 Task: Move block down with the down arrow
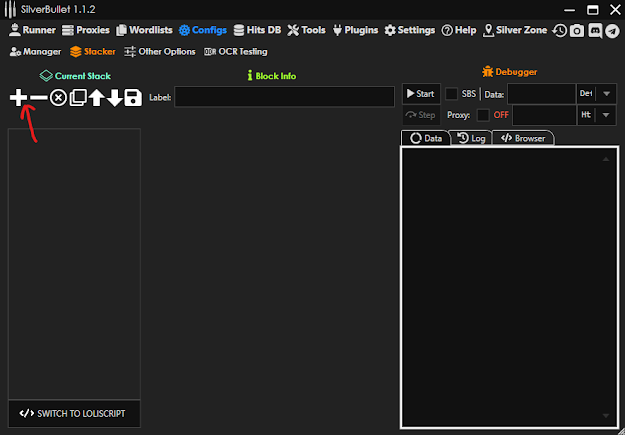[115, 98]
